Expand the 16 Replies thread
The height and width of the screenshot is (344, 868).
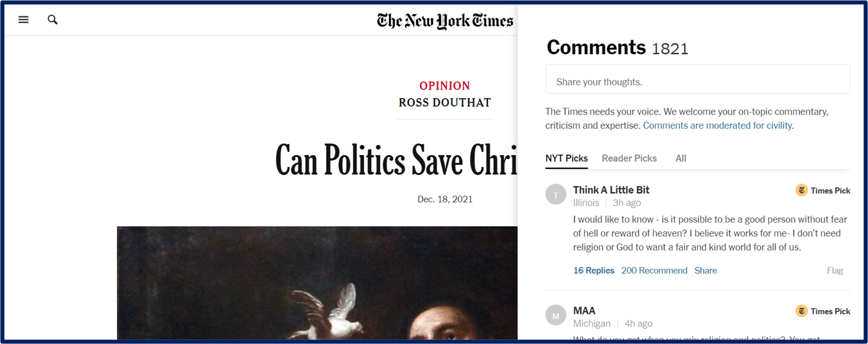[594, 270]
